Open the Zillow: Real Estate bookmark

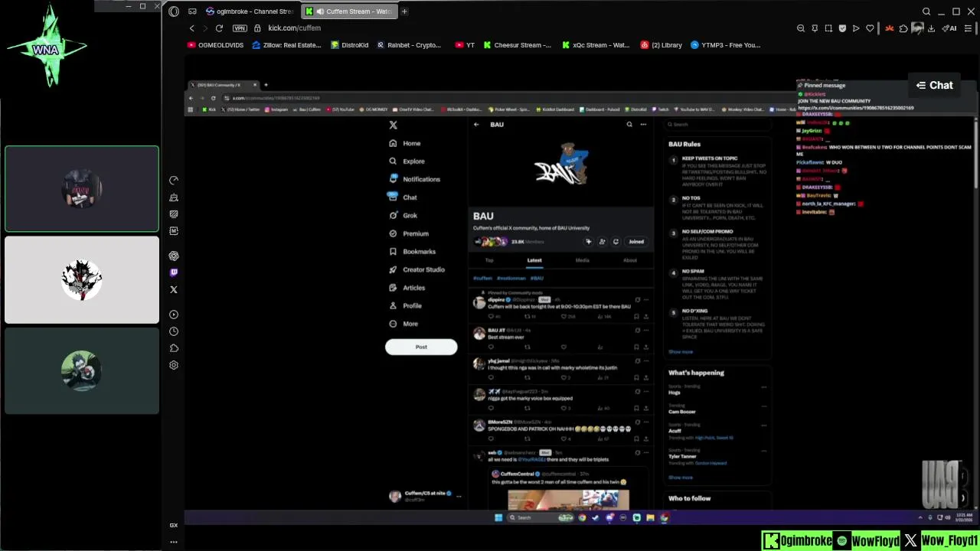pos(286,45)
